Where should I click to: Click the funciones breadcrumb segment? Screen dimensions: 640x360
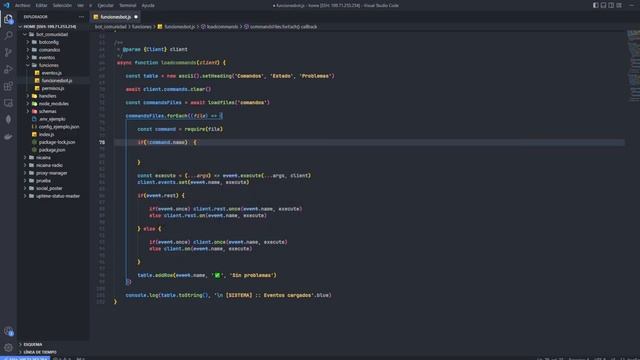142,27
